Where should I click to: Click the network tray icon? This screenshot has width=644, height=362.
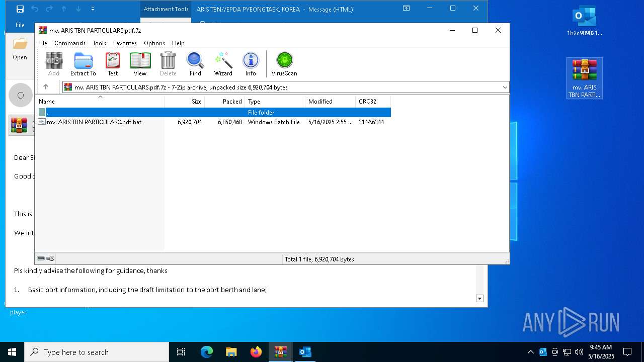567,352
